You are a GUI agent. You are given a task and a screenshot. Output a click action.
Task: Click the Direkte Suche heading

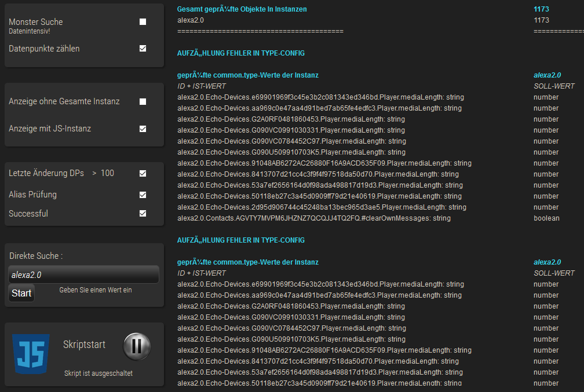click(x=36, y=256)
